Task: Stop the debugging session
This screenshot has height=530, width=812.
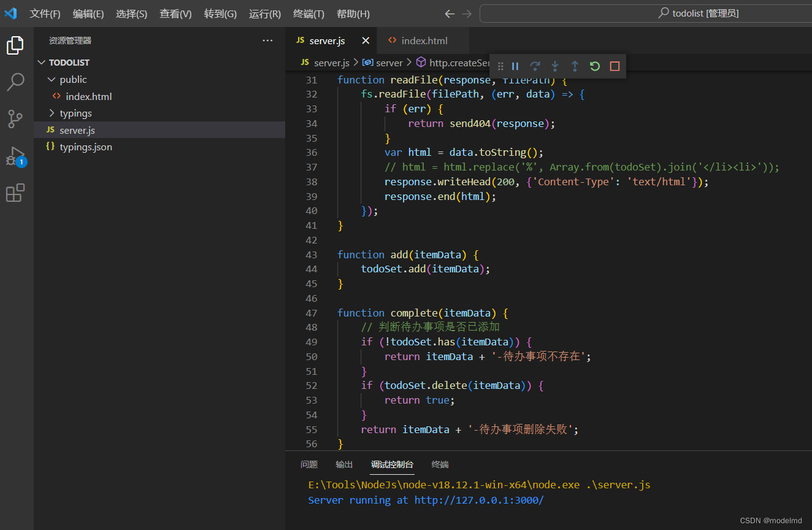Action: [615, 66]
